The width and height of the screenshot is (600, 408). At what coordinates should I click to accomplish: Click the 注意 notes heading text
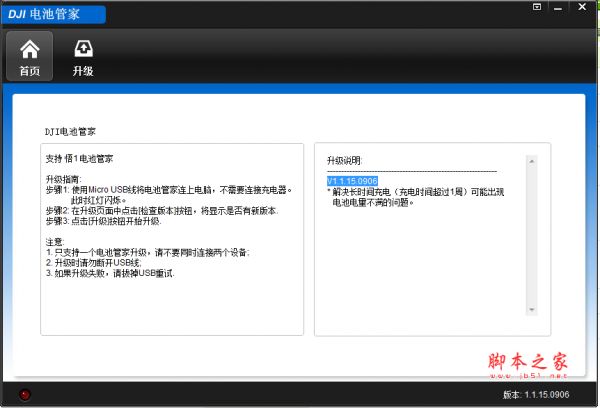(55, 242)
